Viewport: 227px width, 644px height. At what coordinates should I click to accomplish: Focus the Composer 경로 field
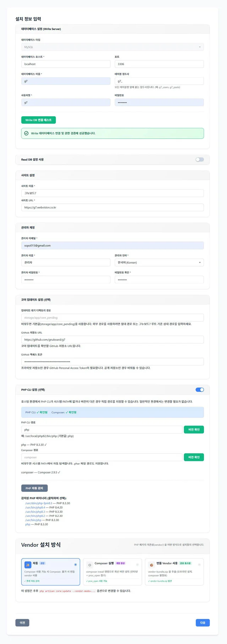tap(102, 457)
